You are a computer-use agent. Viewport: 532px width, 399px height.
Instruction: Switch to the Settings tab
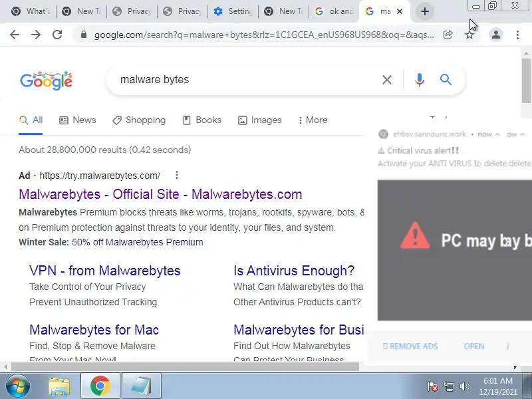(x=233, y=11)
